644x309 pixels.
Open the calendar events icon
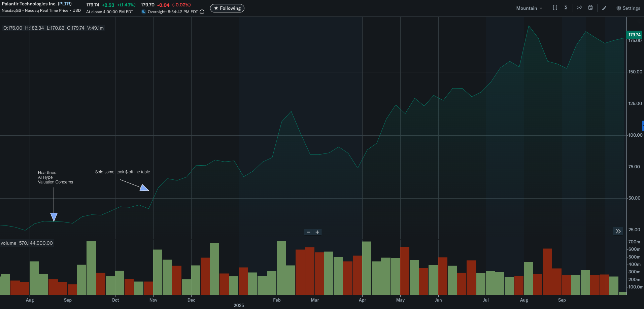click(590, 7)
